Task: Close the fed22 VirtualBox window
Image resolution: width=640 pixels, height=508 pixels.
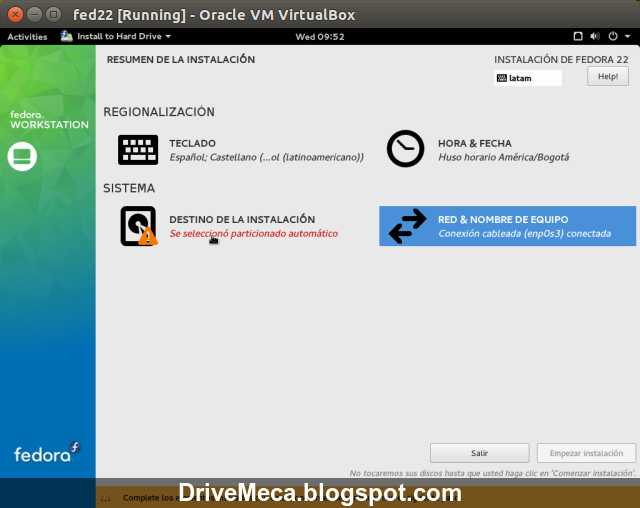Action: 16,15
